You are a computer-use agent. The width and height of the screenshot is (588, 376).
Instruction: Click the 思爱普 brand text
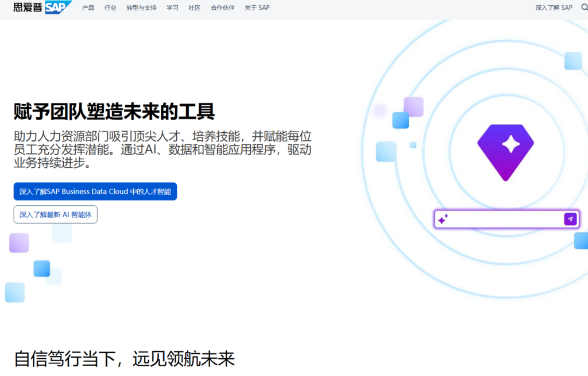(x=28, y=7)
